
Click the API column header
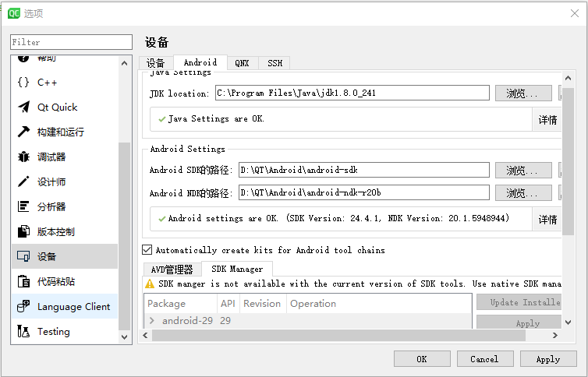[228, 303]
